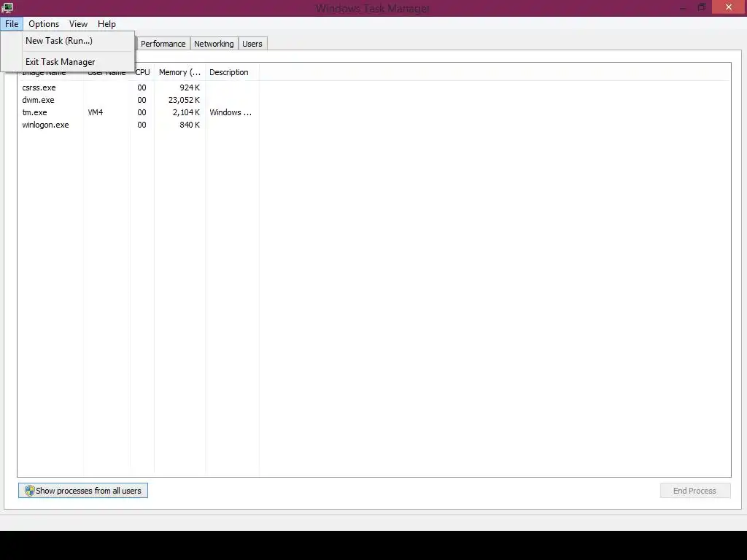This screenshot has height=560, width=747.
Task: Open the Help menu
Action: pyautogui.click(x=107, y=24)
